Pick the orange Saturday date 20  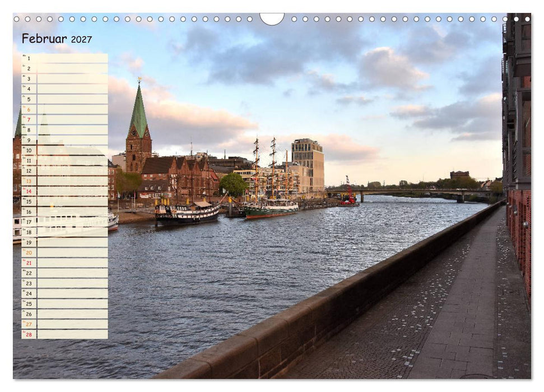[x=29, y=253]
